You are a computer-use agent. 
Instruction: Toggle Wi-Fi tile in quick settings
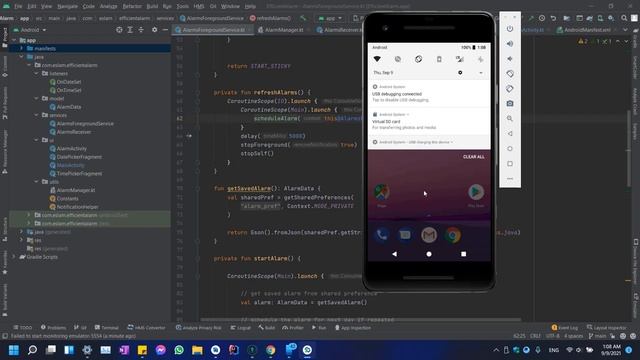pos(377,59)
